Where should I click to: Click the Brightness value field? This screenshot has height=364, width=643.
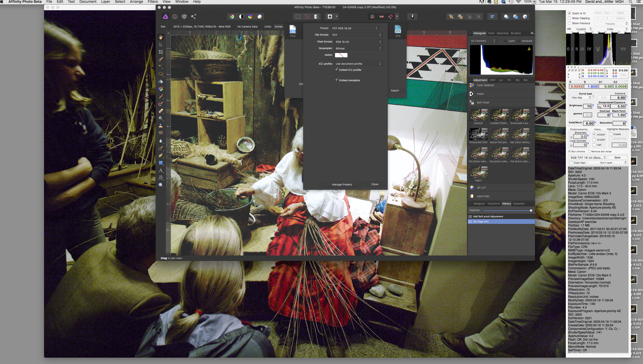(587, 106)
